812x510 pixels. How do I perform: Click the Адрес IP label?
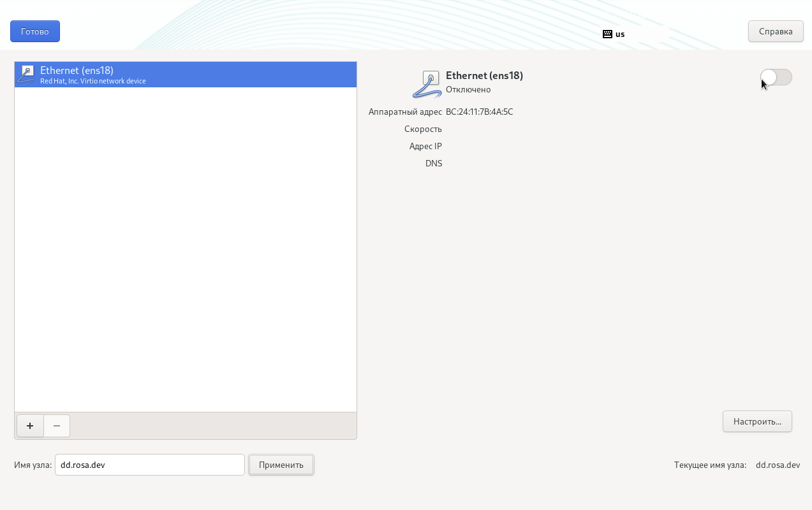(425, 146)
